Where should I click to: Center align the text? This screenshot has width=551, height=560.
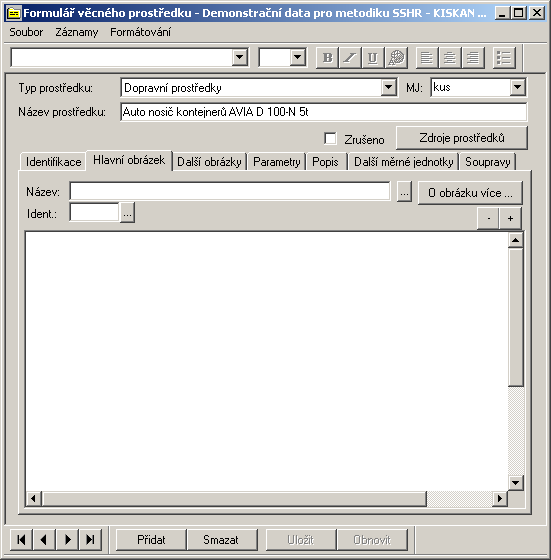point(450,58)
